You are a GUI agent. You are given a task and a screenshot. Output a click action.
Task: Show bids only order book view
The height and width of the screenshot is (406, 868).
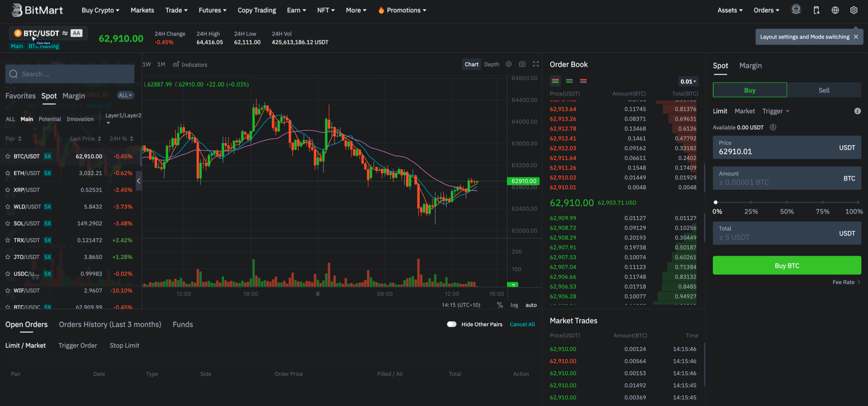(x=569, y=81)
